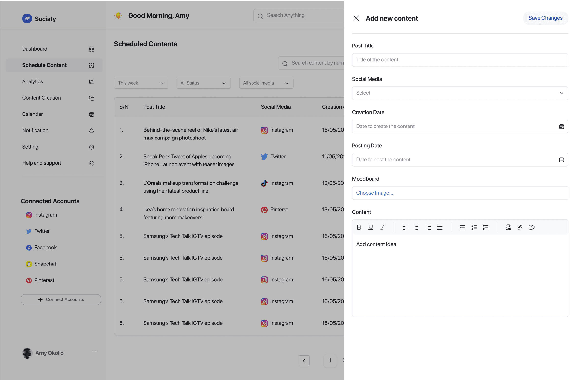Image resolution: width=588 pixels, height=380 pixels.
Task: Open the This week filter dropdown
Action: click(x=141, y=83)
